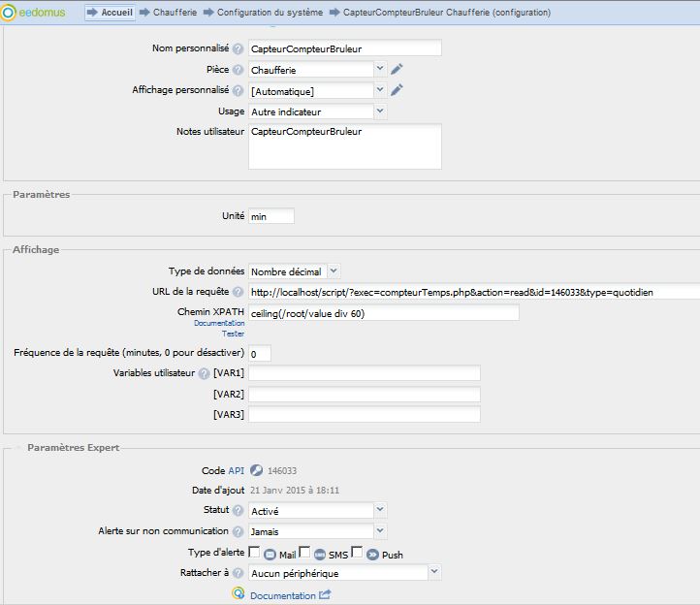Tick the SMS alert checkbox
Screen dimensions: 700x605
pyautogui.click(x=304, y=553)
